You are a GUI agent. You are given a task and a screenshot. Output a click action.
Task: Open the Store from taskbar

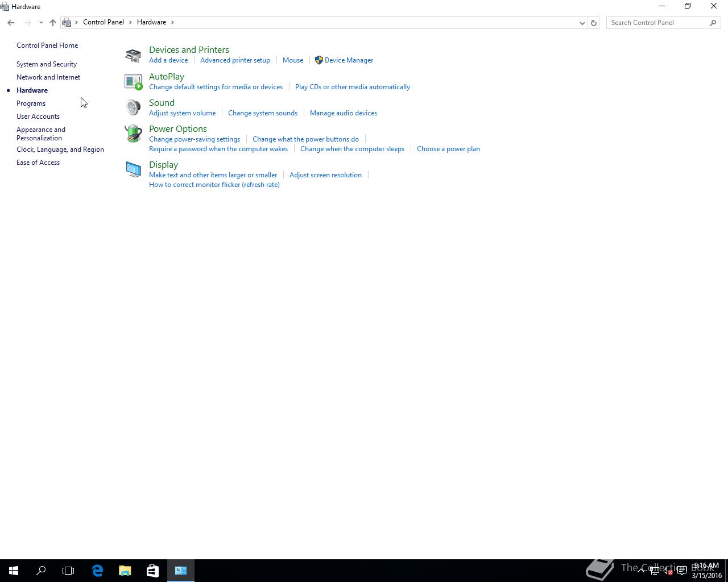click(x=152, y=571)
